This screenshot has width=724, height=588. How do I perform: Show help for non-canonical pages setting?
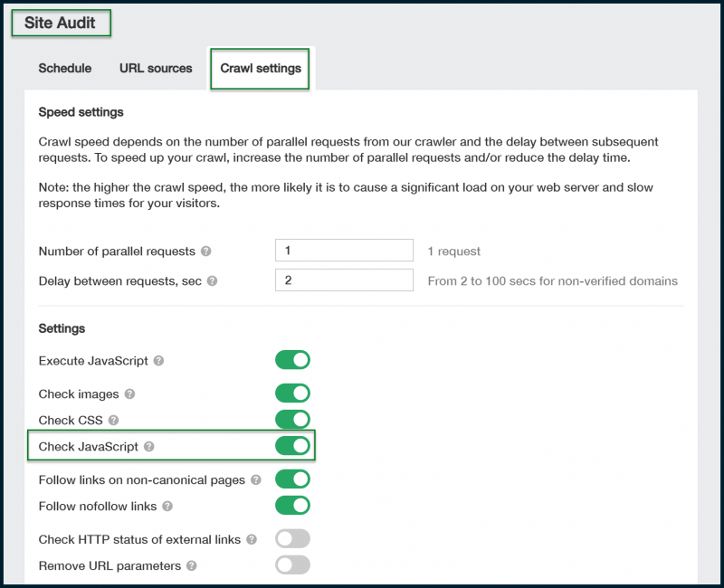click(x=256, y=480)
